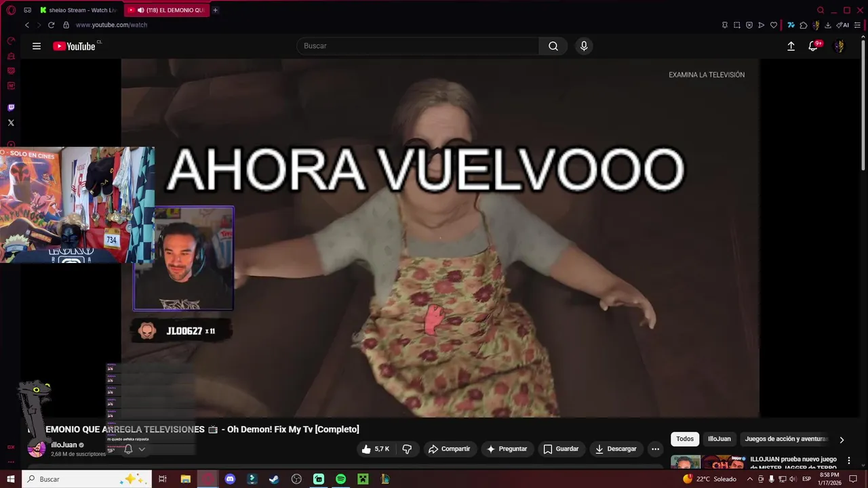The width and height of the screenshot is (868, 488).
Task: Open the downloads panel
Action: tap(828, 25)
